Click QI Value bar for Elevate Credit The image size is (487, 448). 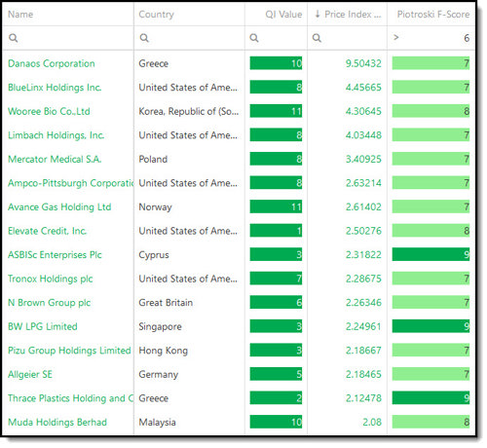(x=276, y=231)
